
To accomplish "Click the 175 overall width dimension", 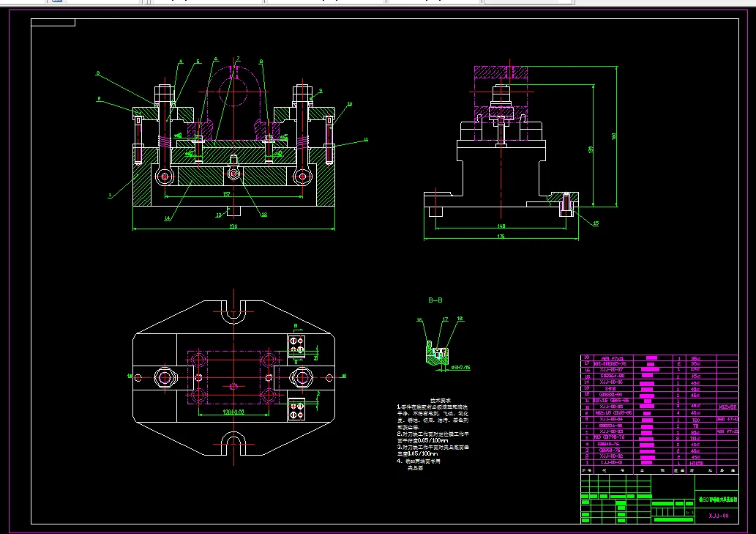I will pos(501,237).
